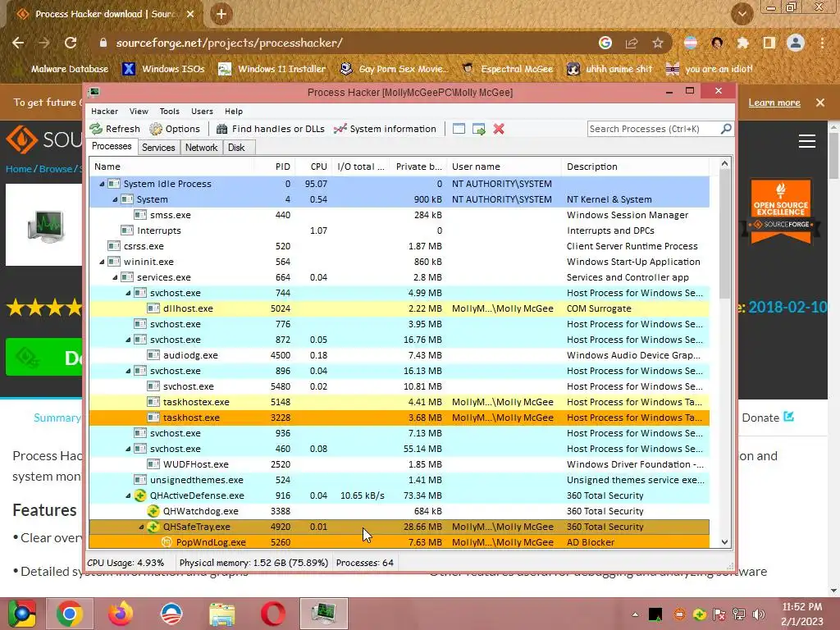Show hidden tray icons arrow
Image resolution: width=840 pixels, height=630 pixels.
coord(635,614)
